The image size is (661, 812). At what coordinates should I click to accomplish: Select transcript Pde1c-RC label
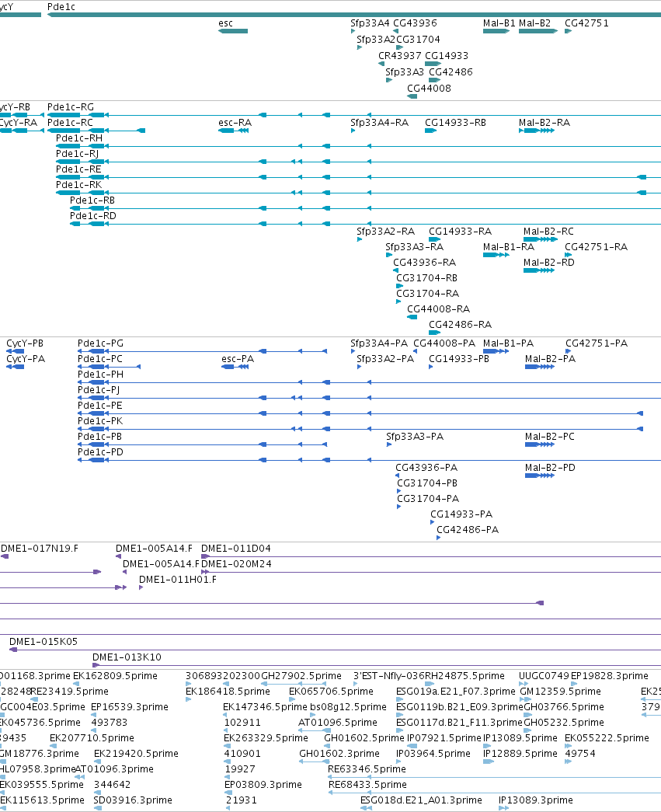point(70,123)
